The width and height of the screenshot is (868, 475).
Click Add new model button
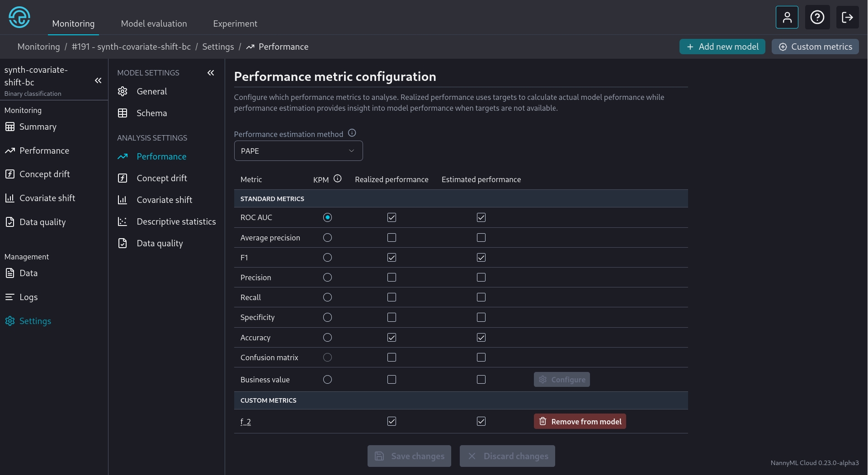pyautogui.click(x=722, y=47)
